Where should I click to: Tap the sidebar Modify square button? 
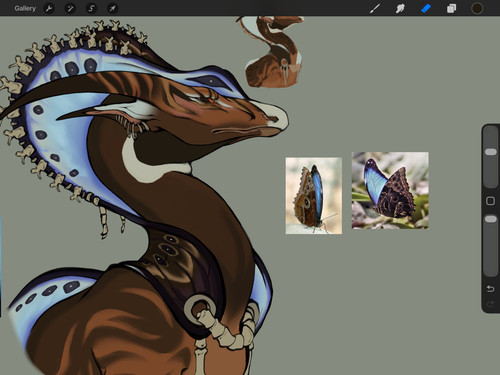pyautogui.click(x=491, y=201)
